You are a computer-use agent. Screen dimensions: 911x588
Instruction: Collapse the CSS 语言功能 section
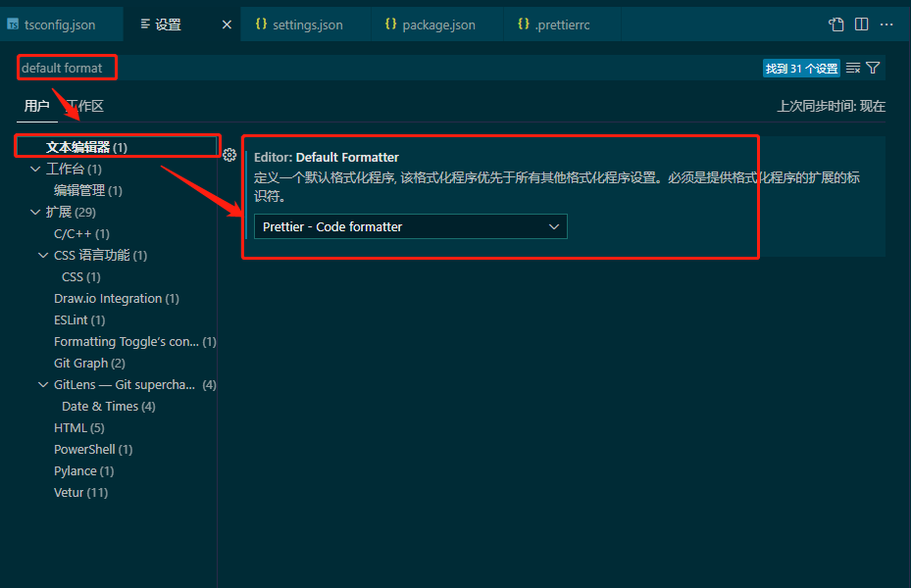[42, 254]
